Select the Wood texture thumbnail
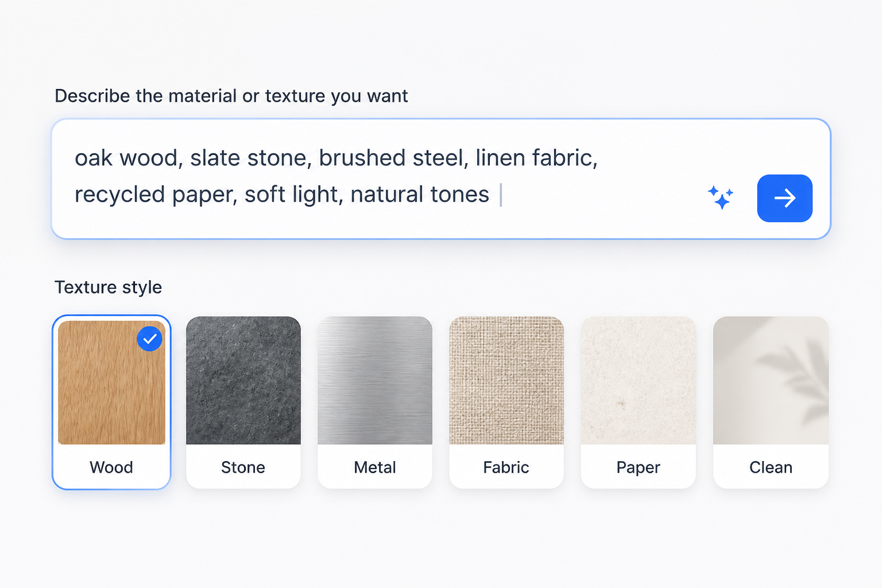Screen dimensions: 882x588 click(x=111, y=382)
